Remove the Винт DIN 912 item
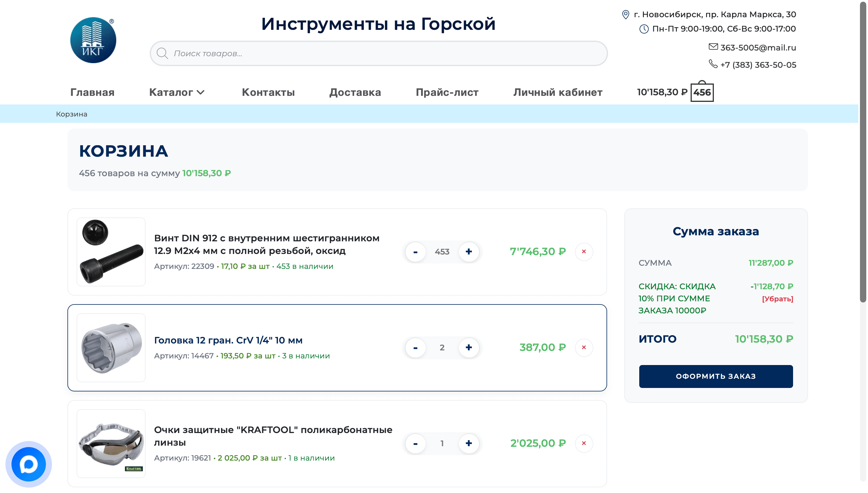868x493 pixels. 584,252
